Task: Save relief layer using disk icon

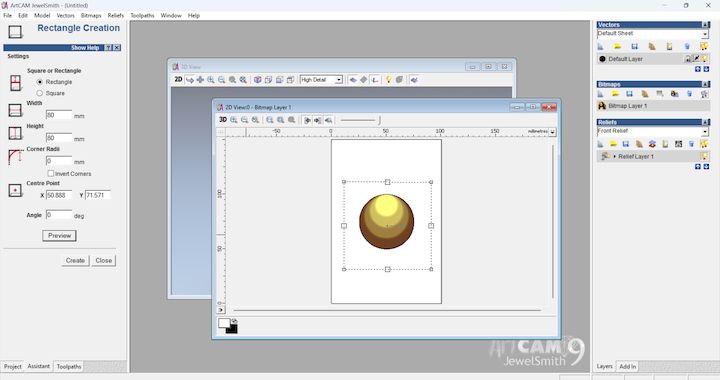Action: point(625,144)
